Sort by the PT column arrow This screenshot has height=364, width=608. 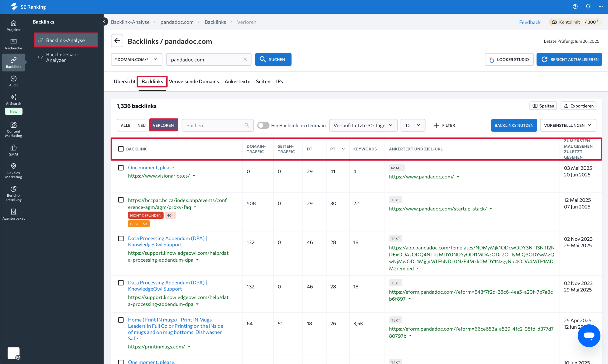point(343,149)
